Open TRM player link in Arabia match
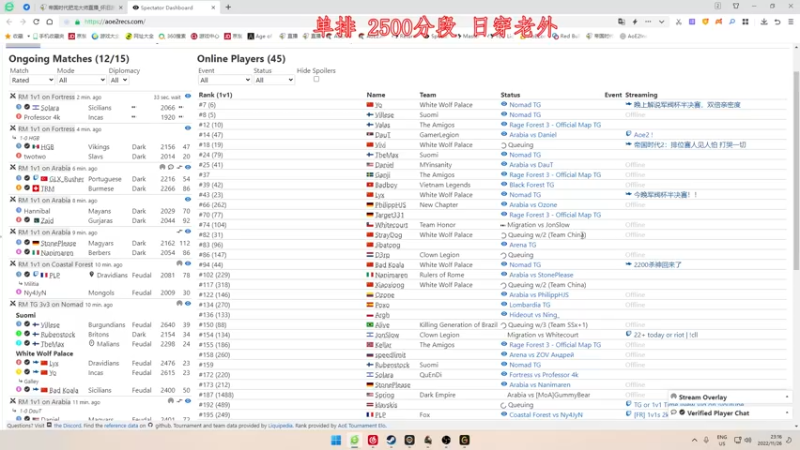The image size is (800, 450). click(47, 189)
